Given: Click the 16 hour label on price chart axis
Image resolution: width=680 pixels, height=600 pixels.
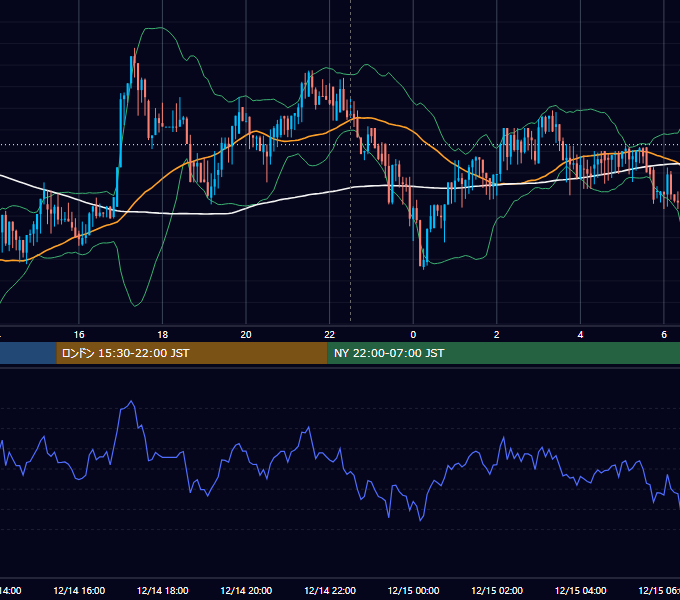Looking at the screenshot, I should point(79,335).
